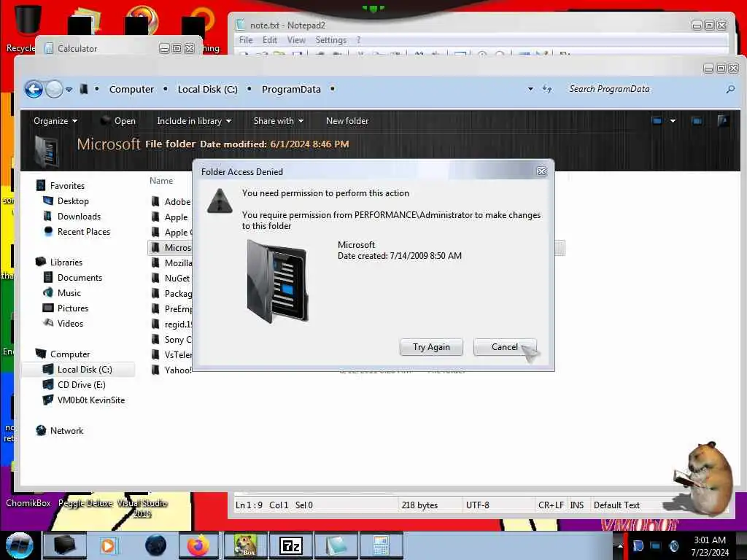Click the search magnifier icon
Image resolution: width=747 pixels, height=560 pixels.
[730, 89]
